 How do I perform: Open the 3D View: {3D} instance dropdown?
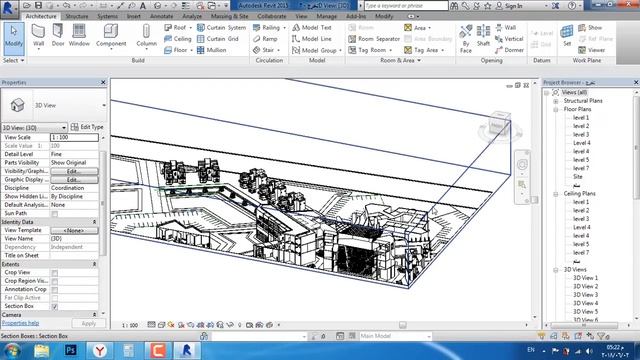[34, 128]
